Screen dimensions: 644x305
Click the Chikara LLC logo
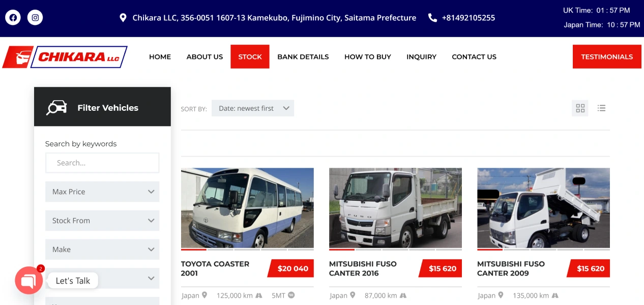point(65,57)
